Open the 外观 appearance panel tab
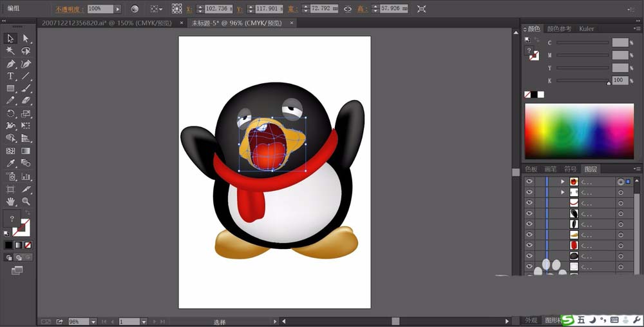This screenshot has height=327, width=644. (531, 321)
